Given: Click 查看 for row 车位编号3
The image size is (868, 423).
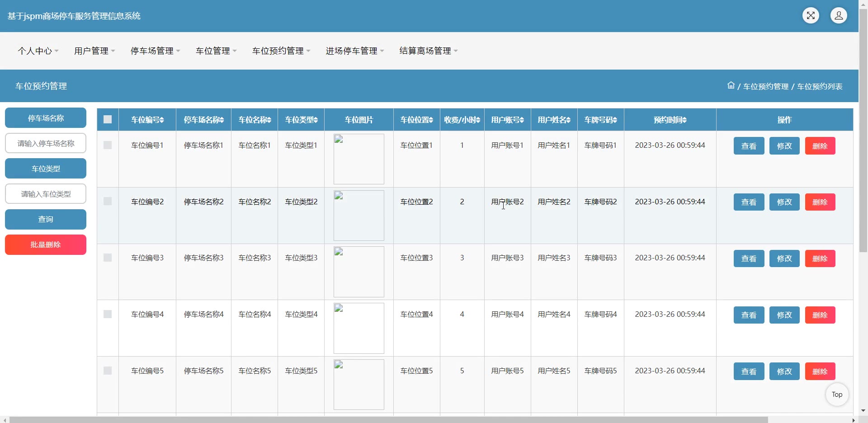Looking at the screenshot, I should [749, 258].
